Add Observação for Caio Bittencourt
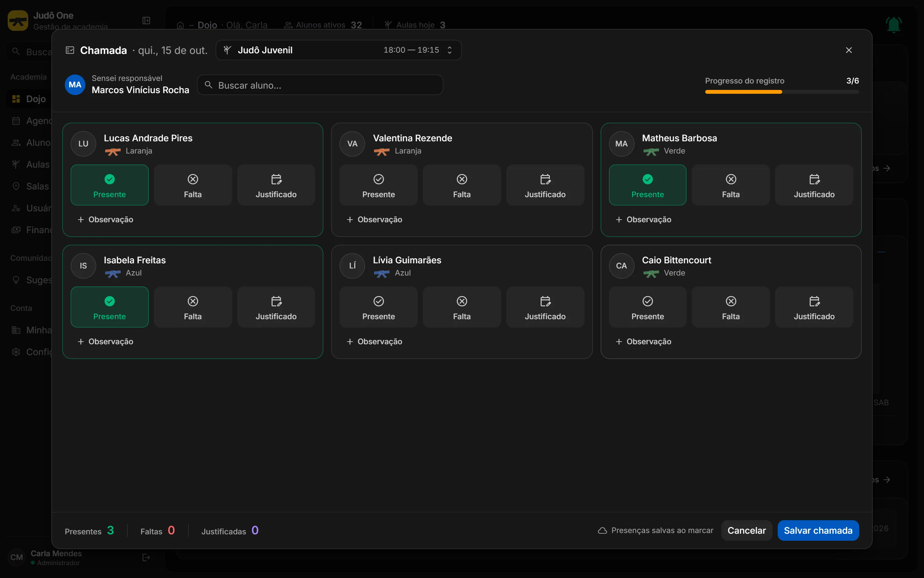The width and height of the screenshot is (924, 578). pos(643,341)
